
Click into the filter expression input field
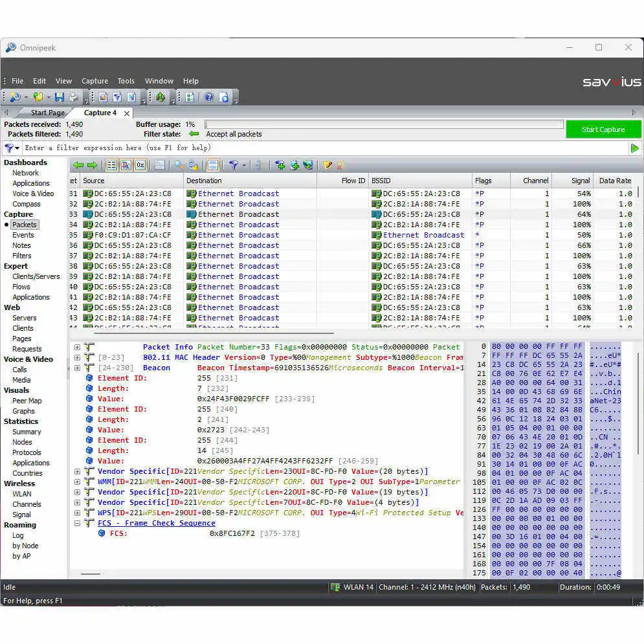point(324,148)
